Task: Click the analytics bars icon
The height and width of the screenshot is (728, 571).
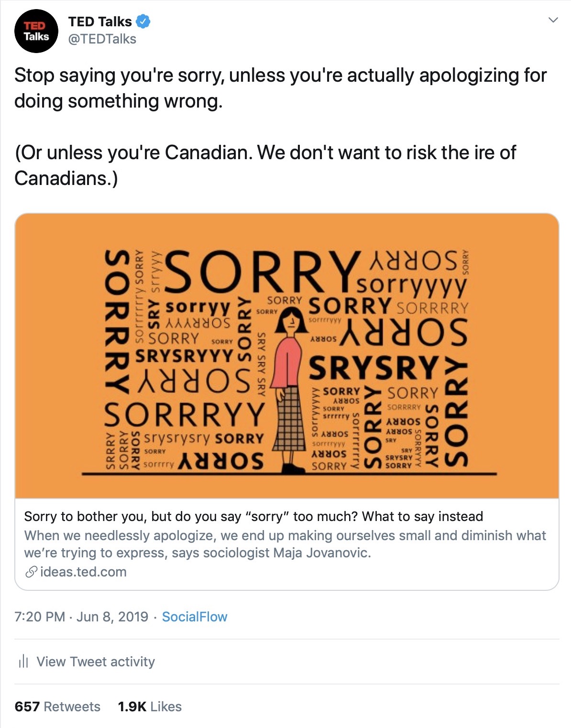Action: click(23, 662)
